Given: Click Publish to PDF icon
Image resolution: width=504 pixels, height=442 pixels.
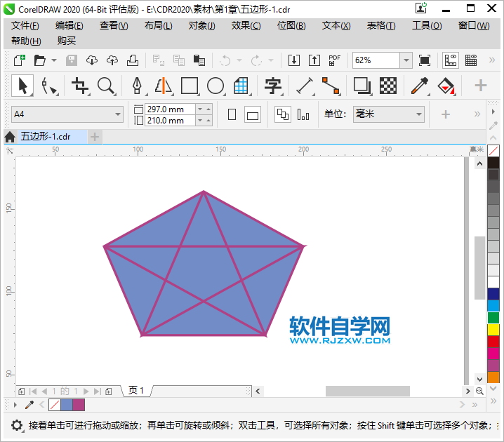Looking at the screenshot, I should tap(334, 60).
